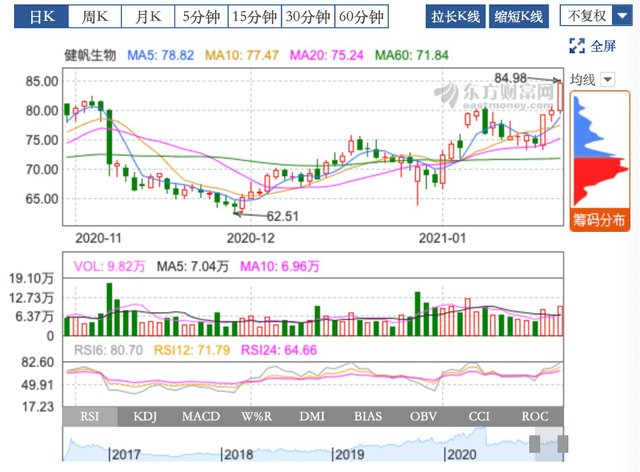Select the CCI indicator tab
The height and width of the screenshot is (472, 640).
pos(479,416)
